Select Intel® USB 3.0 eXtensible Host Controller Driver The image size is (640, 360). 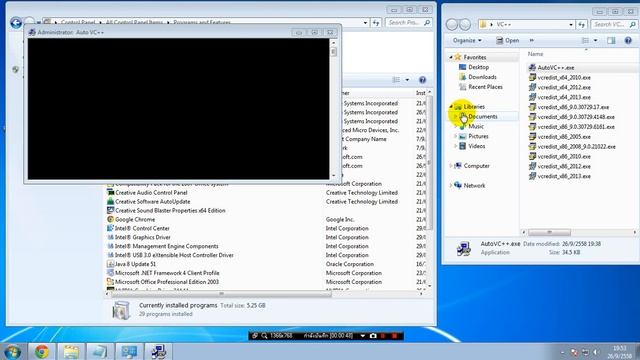(x=170, y=255)
